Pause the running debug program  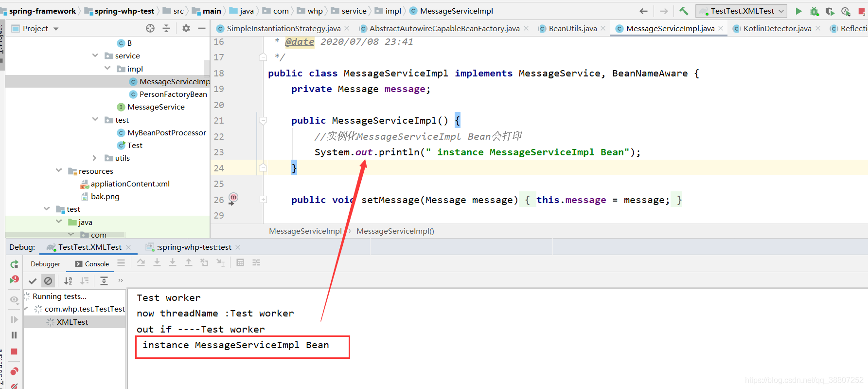[x=14, y=335]
